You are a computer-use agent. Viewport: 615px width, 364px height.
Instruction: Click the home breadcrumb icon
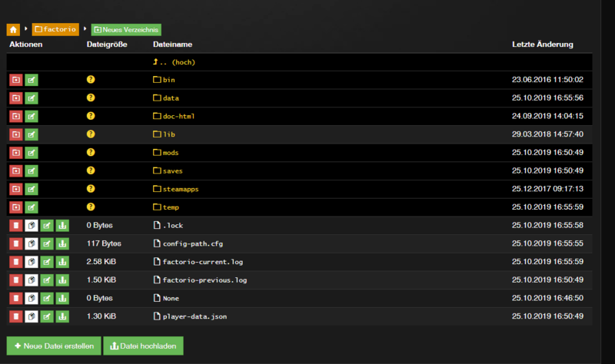(x=13, y=29)
